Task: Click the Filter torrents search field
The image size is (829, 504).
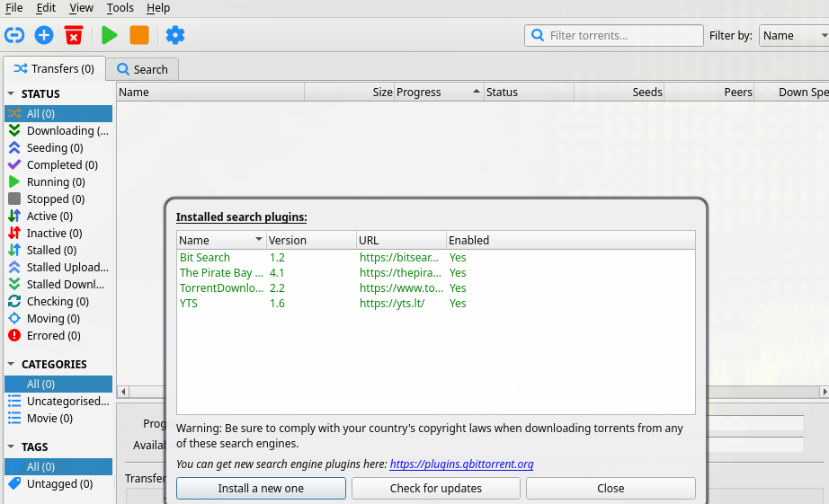Action: point(620,36)
